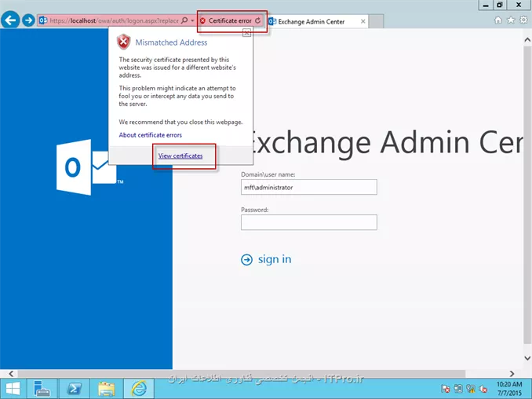The image size is (532, 399).
Task: Open Server Manager from taskbar
Action: pos(42,389)
